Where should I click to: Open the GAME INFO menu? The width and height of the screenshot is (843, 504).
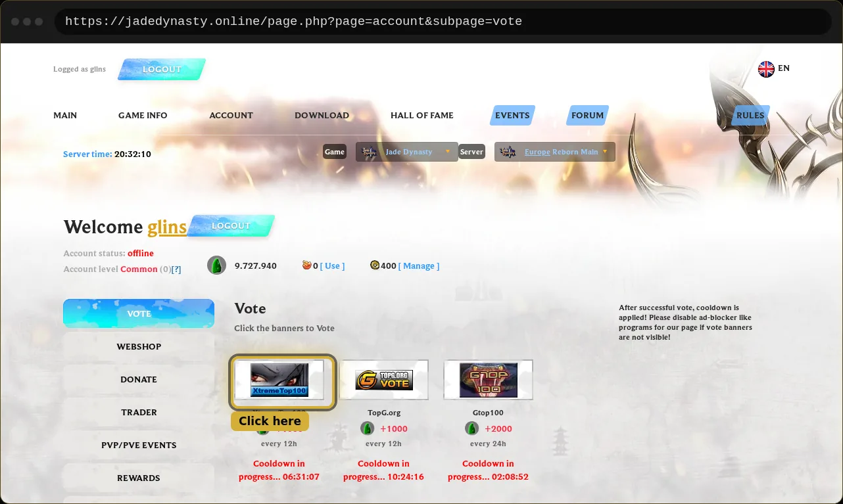pyautogui.click(x=143, y=116)
